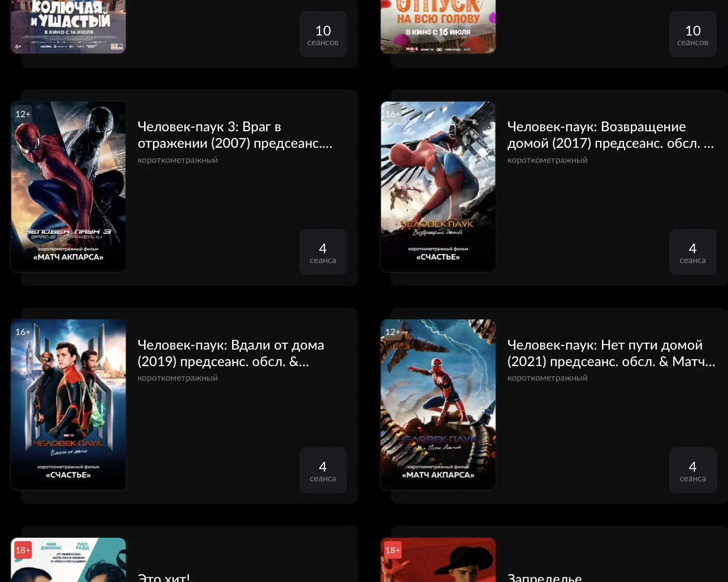This screenshot has width=728, height=582.
Task: Click the 16+ badge on Возвращение домой poster
Action: click(x=393, y=114)
